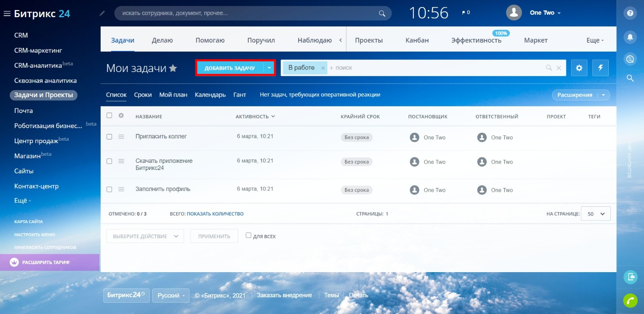Viewport: 644px width, 314px height.
Task: Click the Без срока deadline for Пригласить коллег
Action: pyautogui.click(x=356, y=137)
